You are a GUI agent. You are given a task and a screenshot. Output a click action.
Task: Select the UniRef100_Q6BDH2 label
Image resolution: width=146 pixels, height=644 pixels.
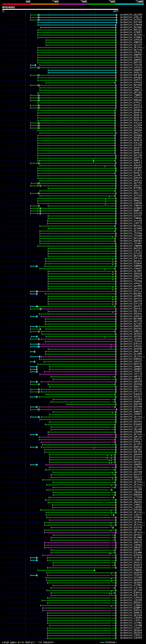click(x=131, y=70)
